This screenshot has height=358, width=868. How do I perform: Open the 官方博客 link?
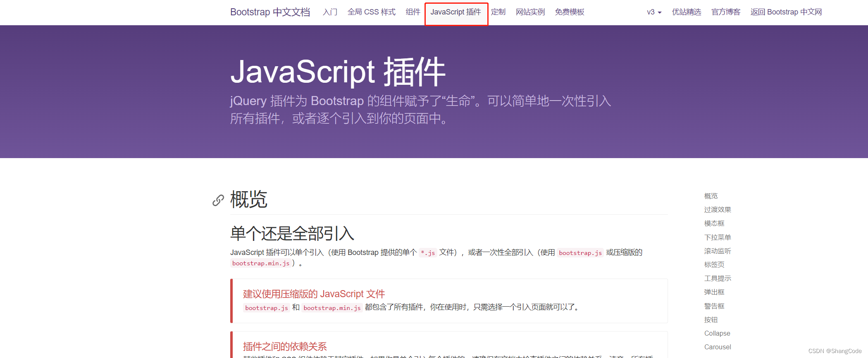[726, 12]
